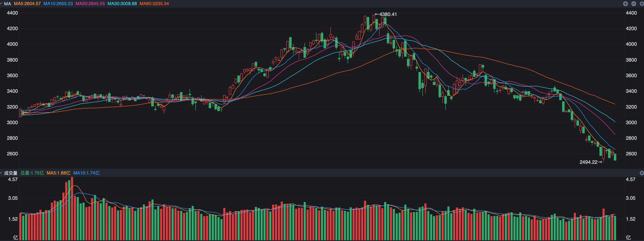Toggle the MA indicator checkmark
Image resolution: width=644 pixels, height=241 pixels.
click(x=1, y=3)
